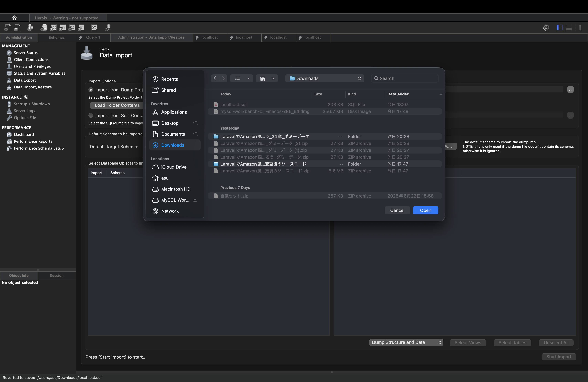Viewport: 588px width, 382px height.
Task: Click the Open button in file dialog
Action: point(425,210)
